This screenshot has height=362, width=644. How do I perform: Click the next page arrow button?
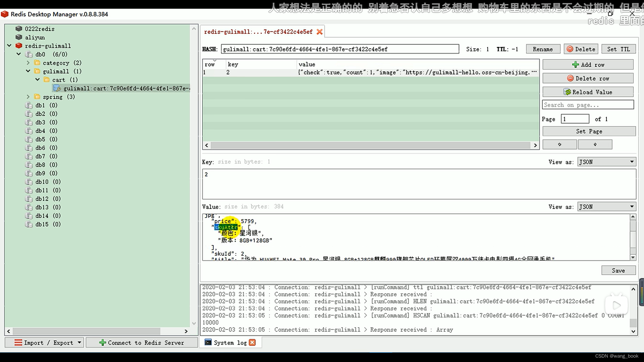[595, 144]
